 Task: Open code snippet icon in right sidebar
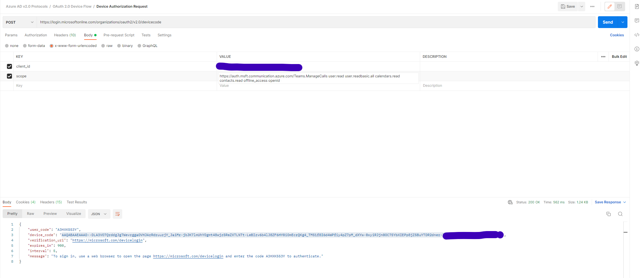pyautogui.click(x=637, y=35)
